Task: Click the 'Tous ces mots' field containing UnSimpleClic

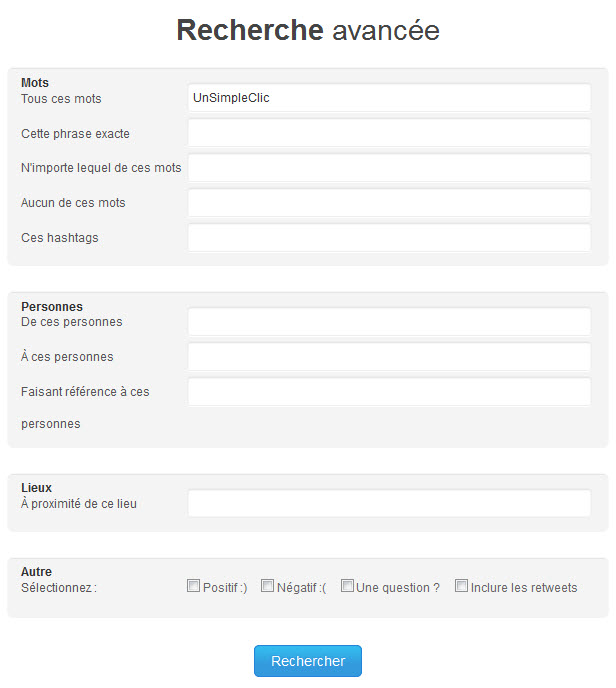Action: click(x=389, y=98)
